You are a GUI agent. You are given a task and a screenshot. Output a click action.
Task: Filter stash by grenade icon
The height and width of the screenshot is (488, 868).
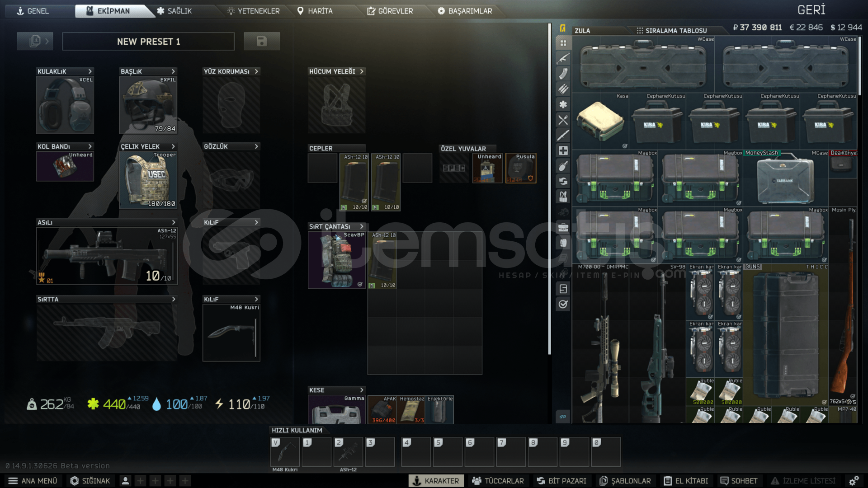click(x=563, y=166)
